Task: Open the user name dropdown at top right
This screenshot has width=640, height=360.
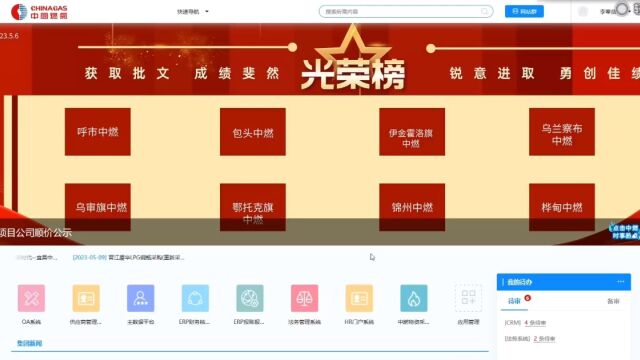Action: point(608,11)
